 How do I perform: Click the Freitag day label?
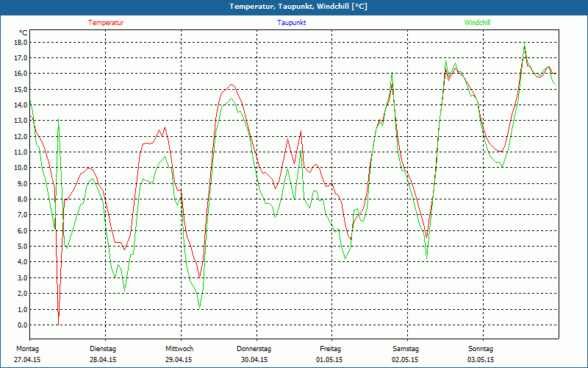[x=330, y=349]
